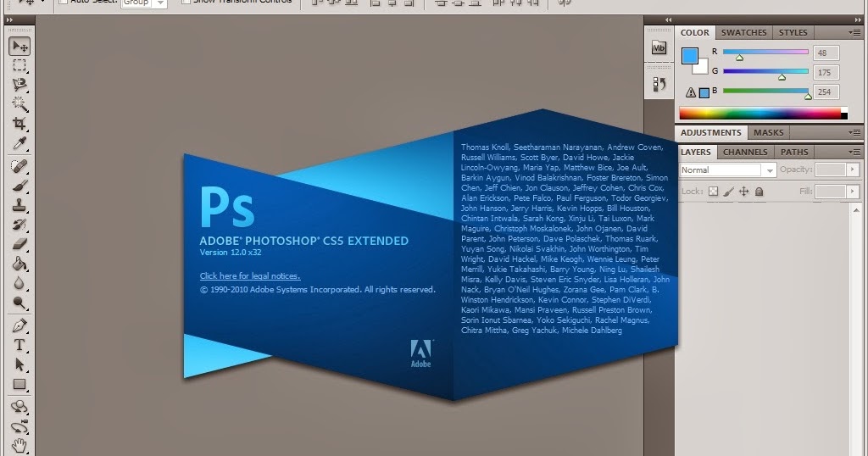The height and width of the screenshot is (456, 868).
Task: Switch to the Paths tab
Action: point(794,153)
